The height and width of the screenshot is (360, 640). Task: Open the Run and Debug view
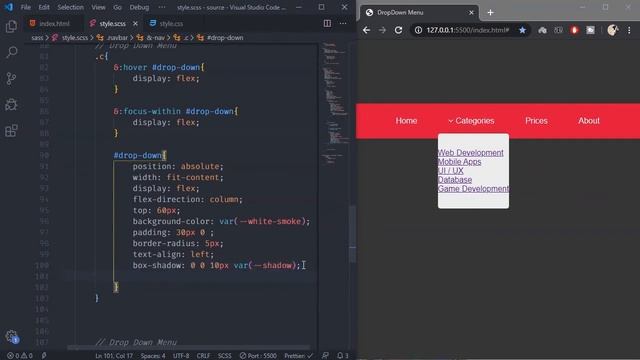(x=11, y=104)
